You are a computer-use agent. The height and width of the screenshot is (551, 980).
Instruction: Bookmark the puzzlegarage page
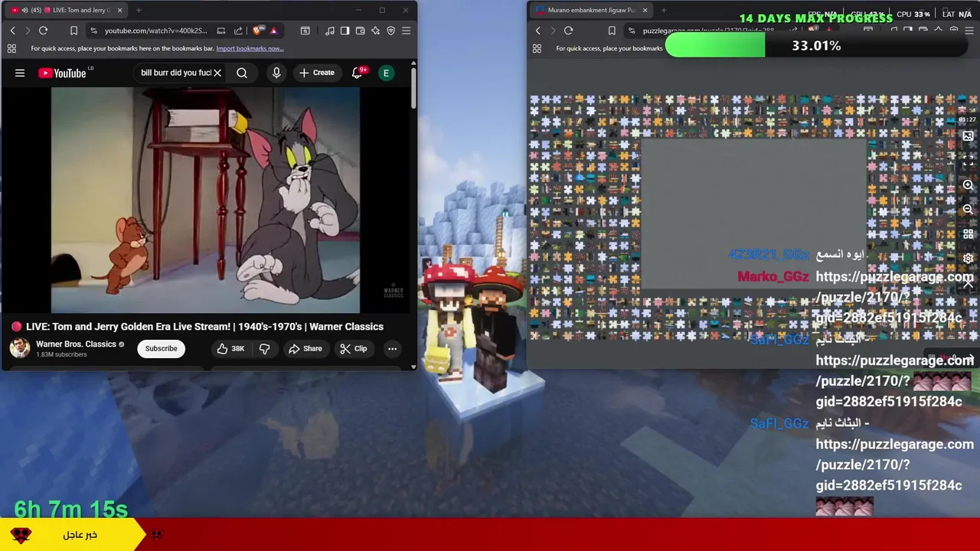tap(612, 31)
